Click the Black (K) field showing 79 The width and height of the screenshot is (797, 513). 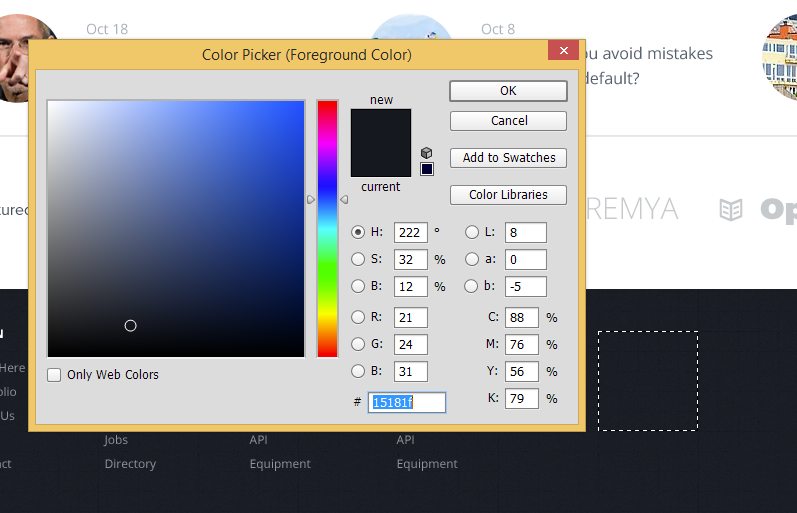pos(522,398)
